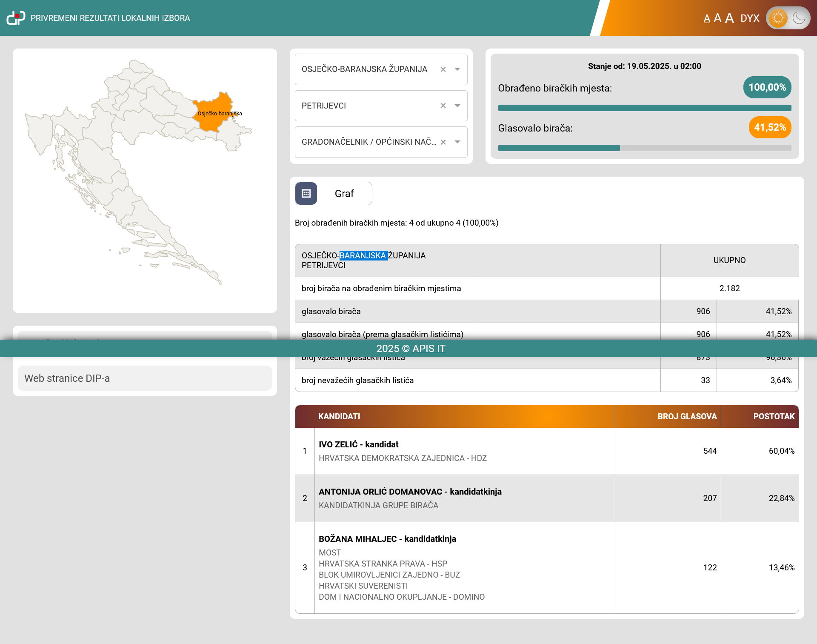The height and width of the screenshot is (644, 817).
Task: Expand the Petrijevci municipality dropdown
Action: pos(457,106)
